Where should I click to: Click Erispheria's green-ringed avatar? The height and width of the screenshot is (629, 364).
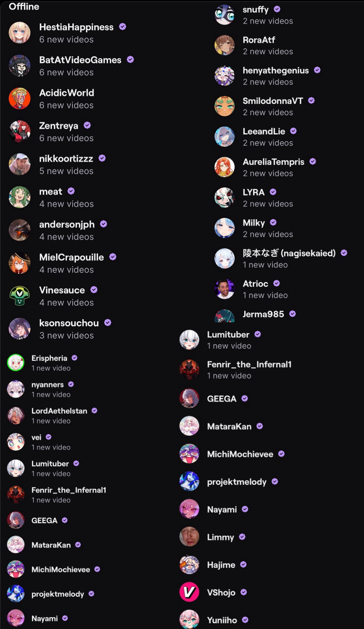[16, 362]
